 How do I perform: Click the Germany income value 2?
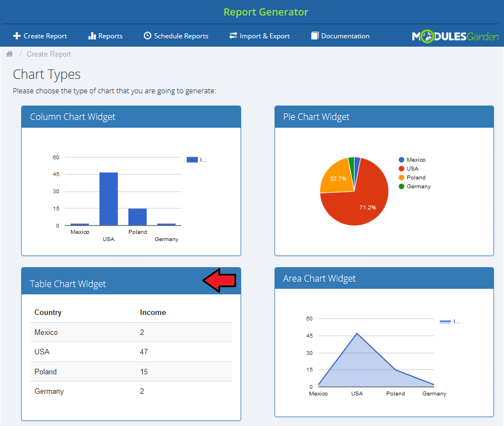point(142,392)
